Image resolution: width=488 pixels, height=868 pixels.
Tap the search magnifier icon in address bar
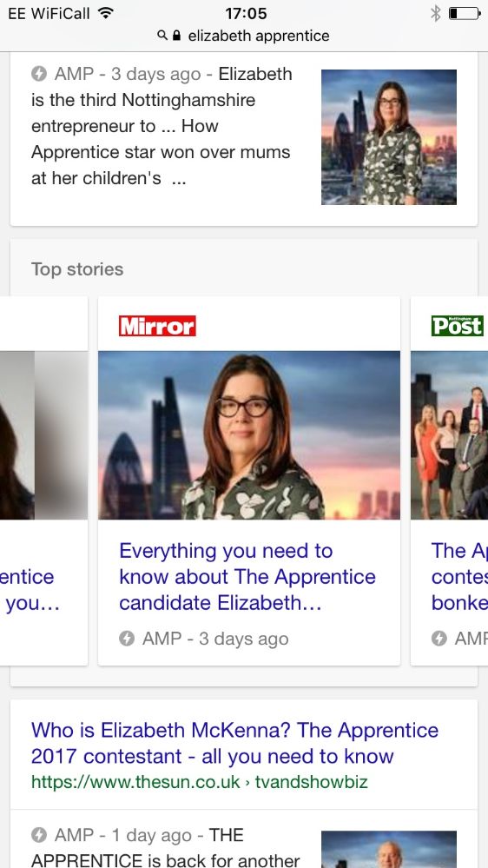pyautogui.click(x=162, y=36)
